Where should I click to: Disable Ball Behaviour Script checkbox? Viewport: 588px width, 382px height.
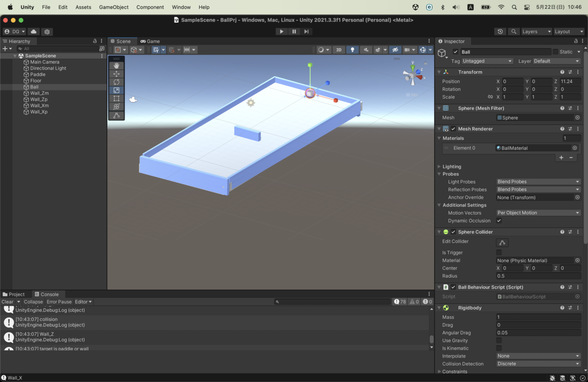coord(453,287)
